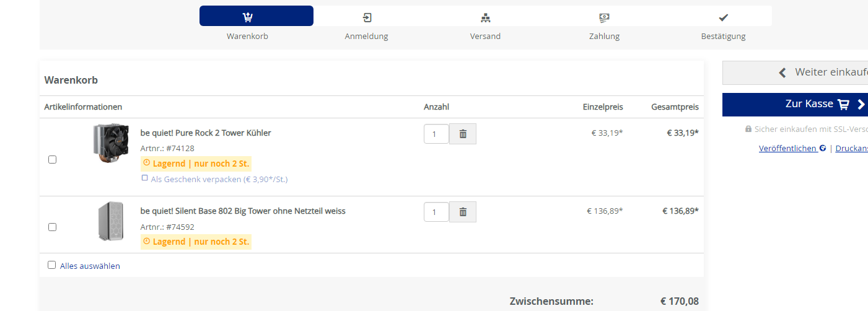Click the Gesamtpreis column header

pyautogui.click(x=675, y=107)
